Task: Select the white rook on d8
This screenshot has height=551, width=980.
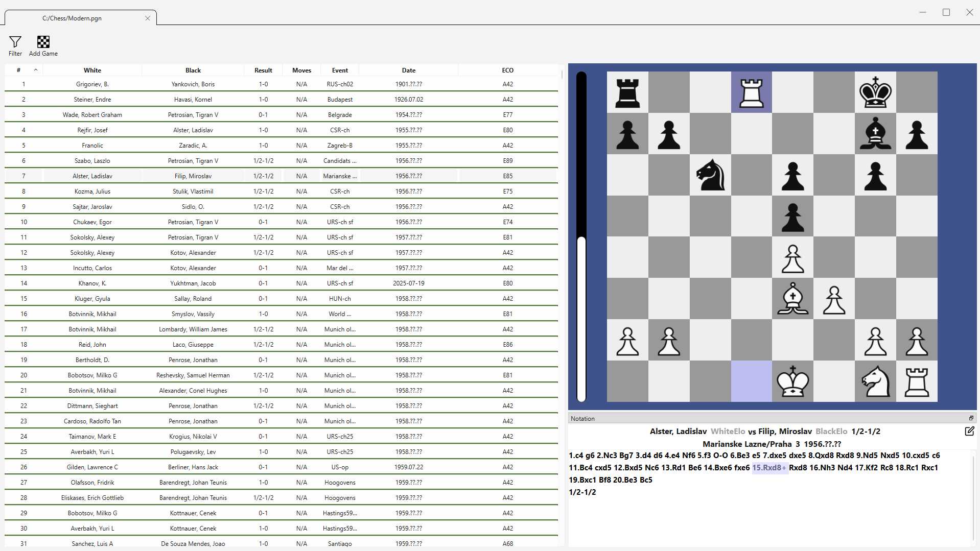Action: pos(751,92)
